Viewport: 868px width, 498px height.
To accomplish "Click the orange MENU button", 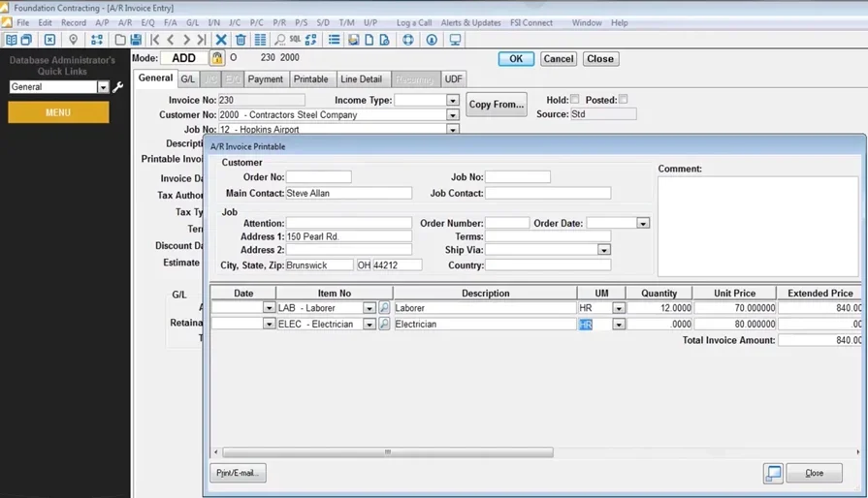I will point(58,112).
